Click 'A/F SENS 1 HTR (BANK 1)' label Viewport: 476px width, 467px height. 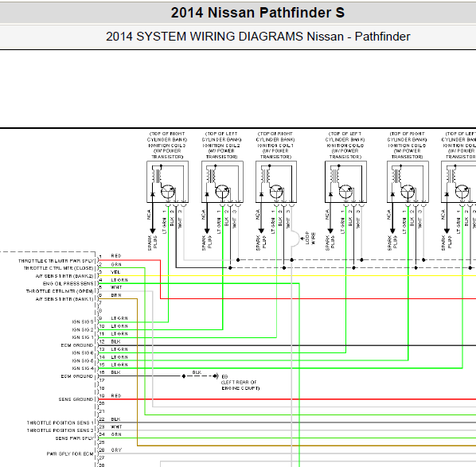(64, 299)
